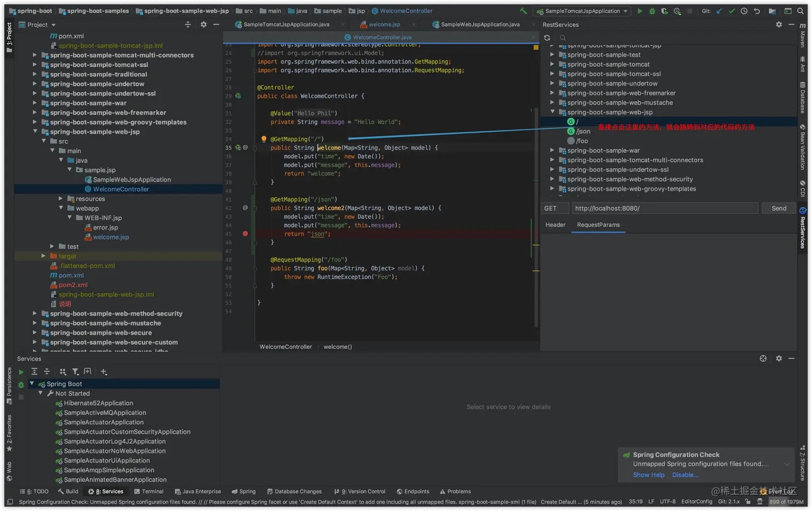Click the Git update project arrow icon
Image resolution: width=812 pixels, height=511 pixels.
(x=719, y=11)
